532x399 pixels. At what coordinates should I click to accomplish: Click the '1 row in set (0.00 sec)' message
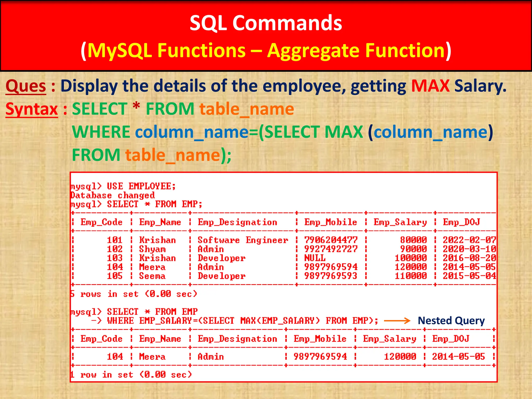131,374
